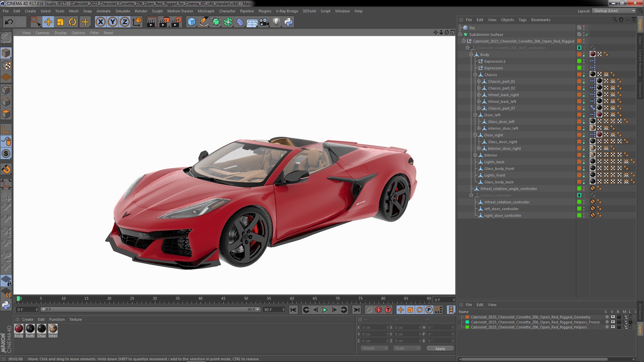Viewport: 644px width, 362px height.
Task: Go to start of animation
Action: tap(293, 310)
